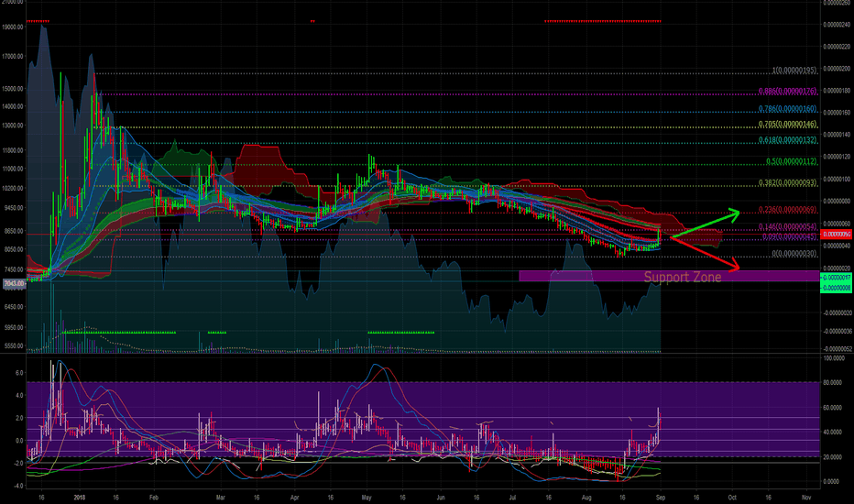Click 11800.00 on the left price axis
This screenshot has height=504, width=854.
point(13,150)
